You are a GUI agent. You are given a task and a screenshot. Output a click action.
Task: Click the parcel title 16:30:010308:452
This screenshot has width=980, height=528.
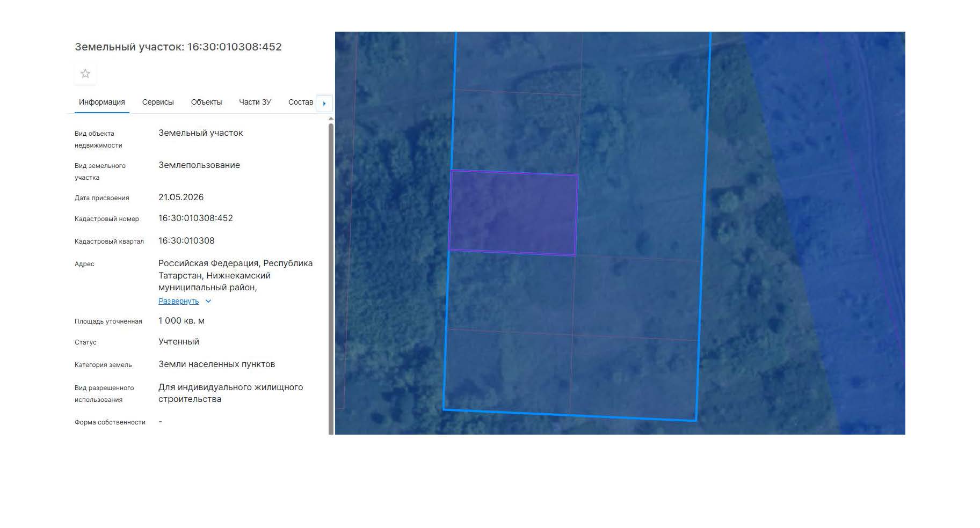pos(178,47)
